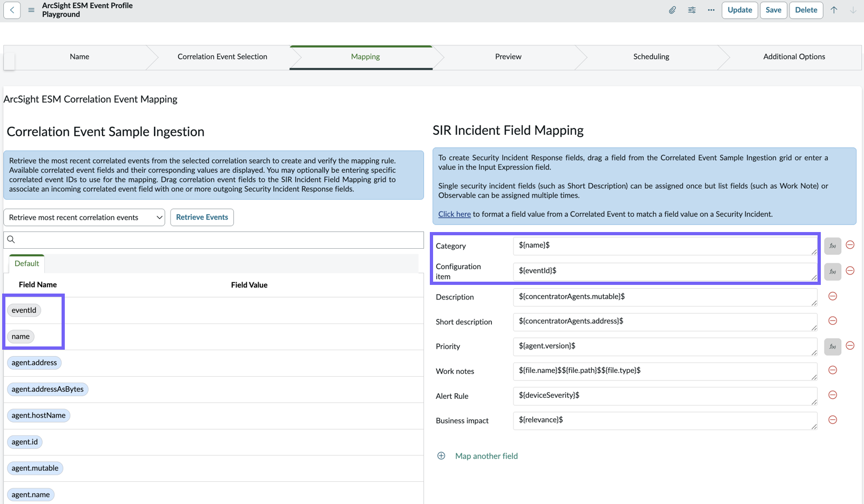The image size is (864, 504).
Task: Remove the Short description mapping row
Action: 833,321
